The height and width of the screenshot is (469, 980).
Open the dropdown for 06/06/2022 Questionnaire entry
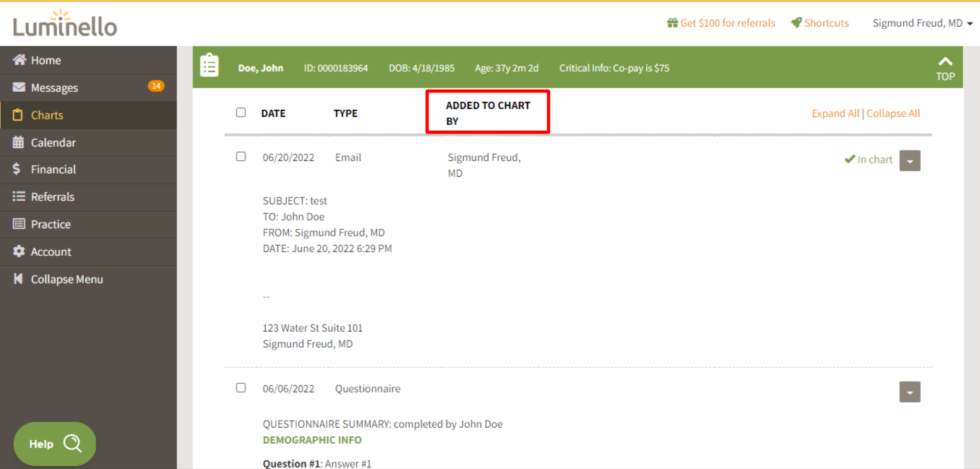(x=910, y=392)
